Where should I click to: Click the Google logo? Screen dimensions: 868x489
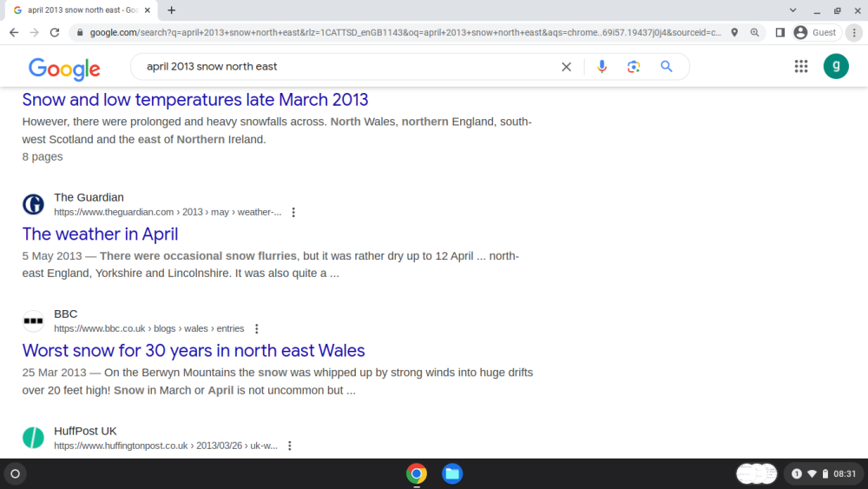click(x=64, y=68)
